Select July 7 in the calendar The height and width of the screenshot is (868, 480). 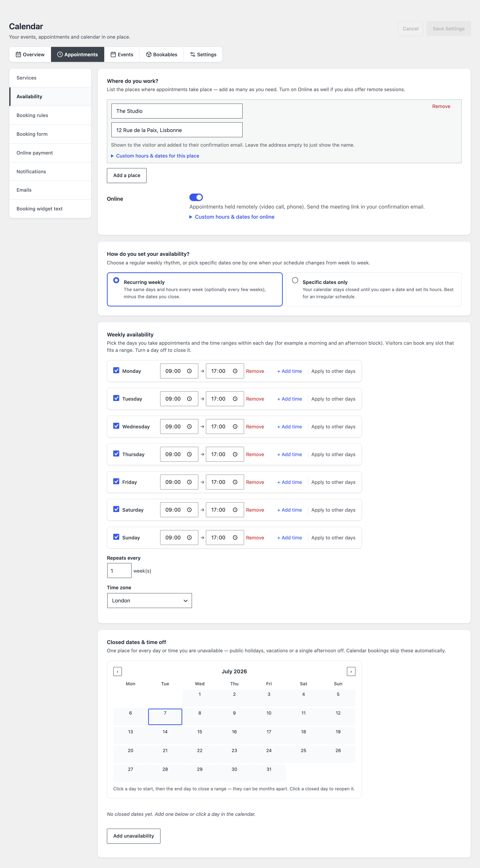(x=165, y=717)
